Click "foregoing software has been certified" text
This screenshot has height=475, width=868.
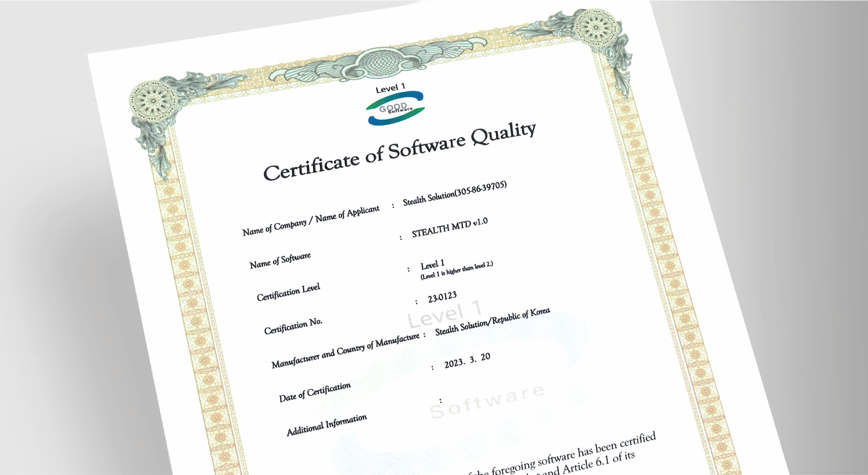click(x=574, y=454)
